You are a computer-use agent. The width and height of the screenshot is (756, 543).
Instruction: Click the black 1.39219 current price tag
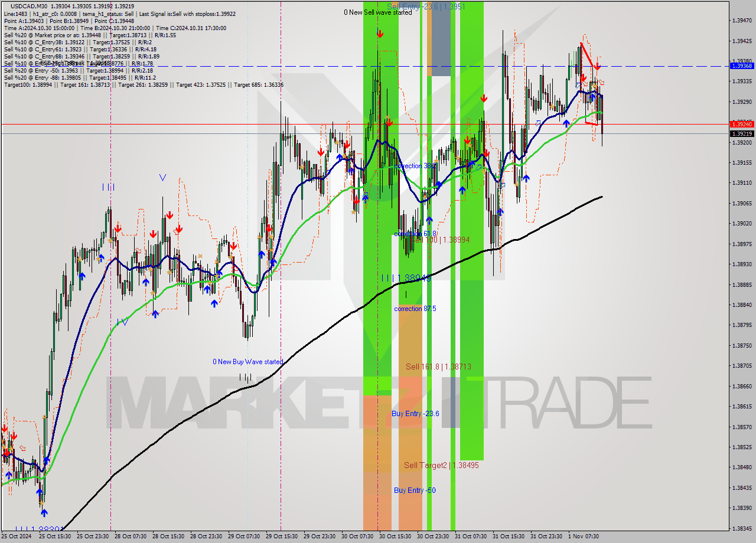(742, 134)
